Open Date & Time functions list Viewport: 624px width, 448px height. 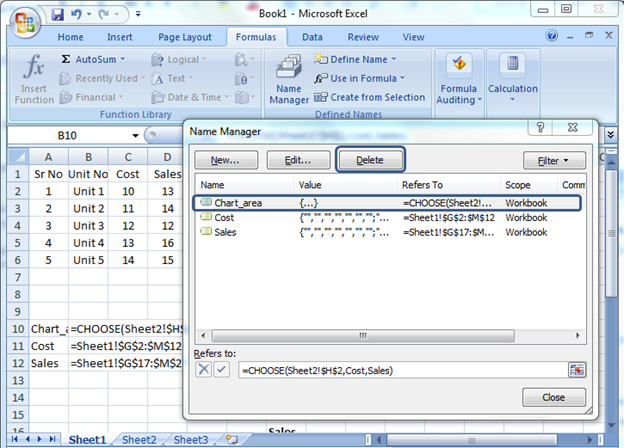tap(190, 97)
